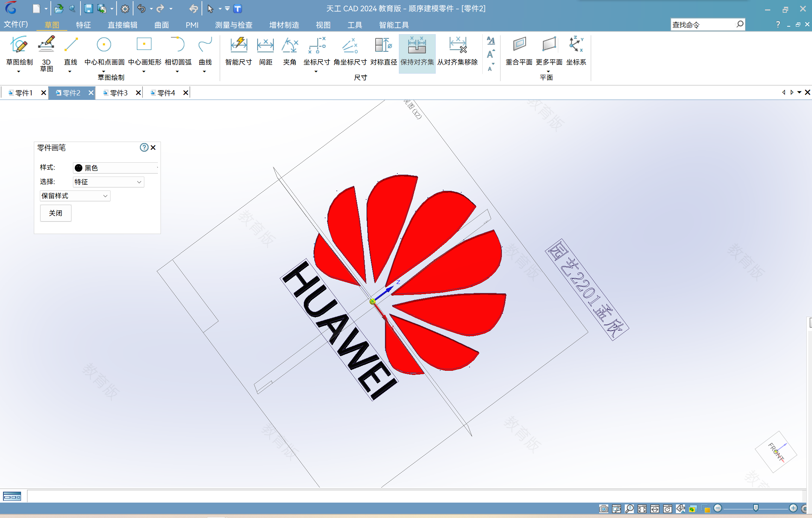
Task: Click the 间距 distance dimension tool
Action: coord(265,51)
